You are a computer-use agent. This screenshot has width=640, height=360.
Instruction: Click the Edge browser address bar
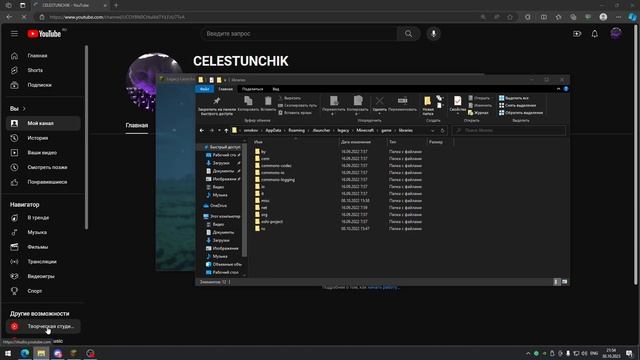[x=261, y=17]
